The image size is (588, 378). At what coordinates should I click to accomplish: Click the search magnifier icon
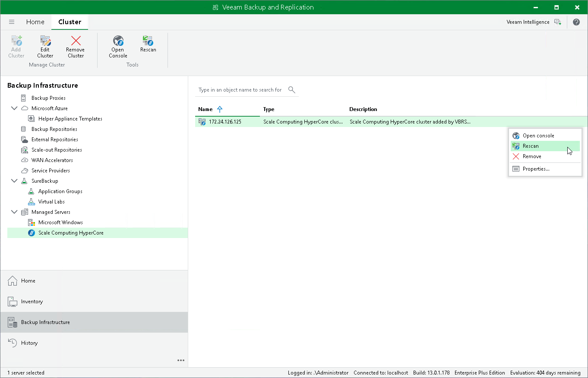tap(292, 90)
